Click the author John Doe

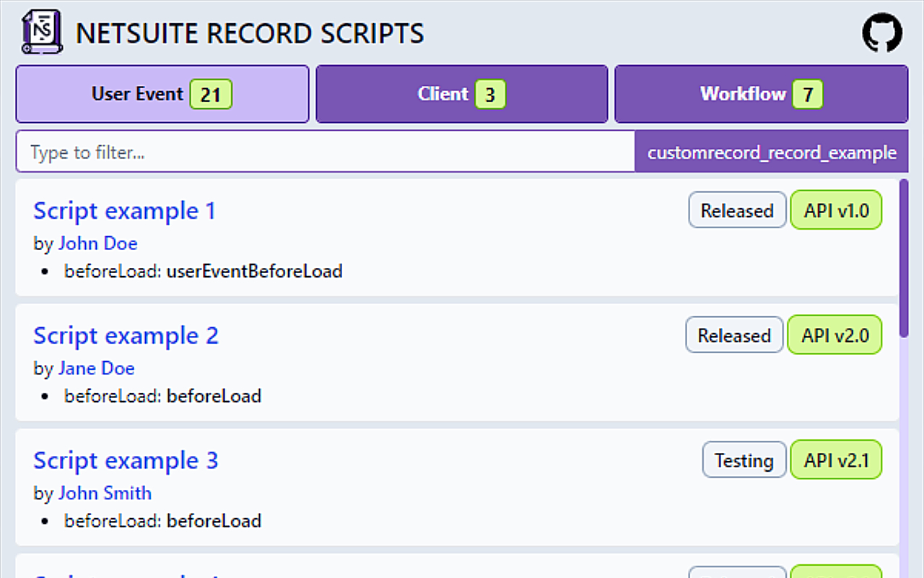tap(98, 243)
